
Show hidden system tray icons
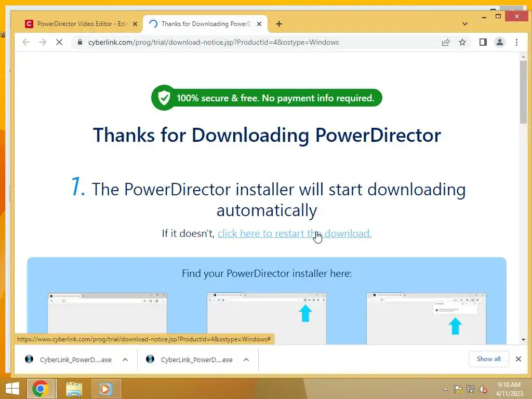click(x=445, y=389)
